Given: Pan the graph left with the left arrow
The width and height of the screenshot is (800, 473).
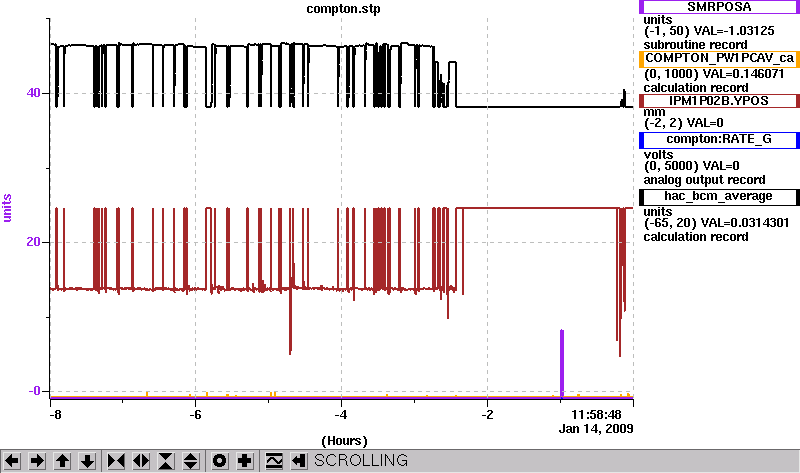Looking at the screenshot, I should coord(12,461).
